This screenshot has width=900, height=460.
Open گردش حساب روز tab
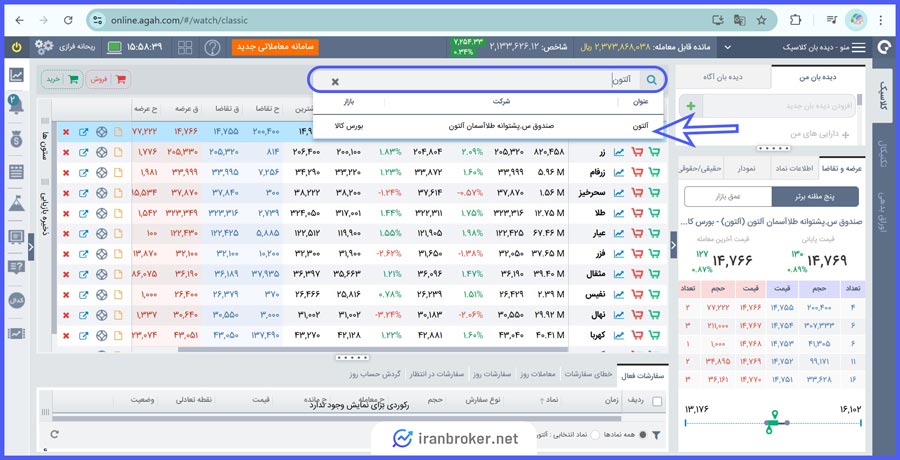[x=375, y=374]
